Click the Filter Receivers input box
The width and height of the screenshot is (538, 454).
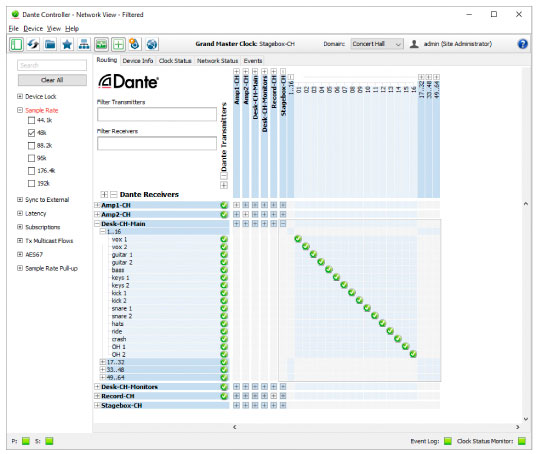pyautogui.click(x=157, y=143)
